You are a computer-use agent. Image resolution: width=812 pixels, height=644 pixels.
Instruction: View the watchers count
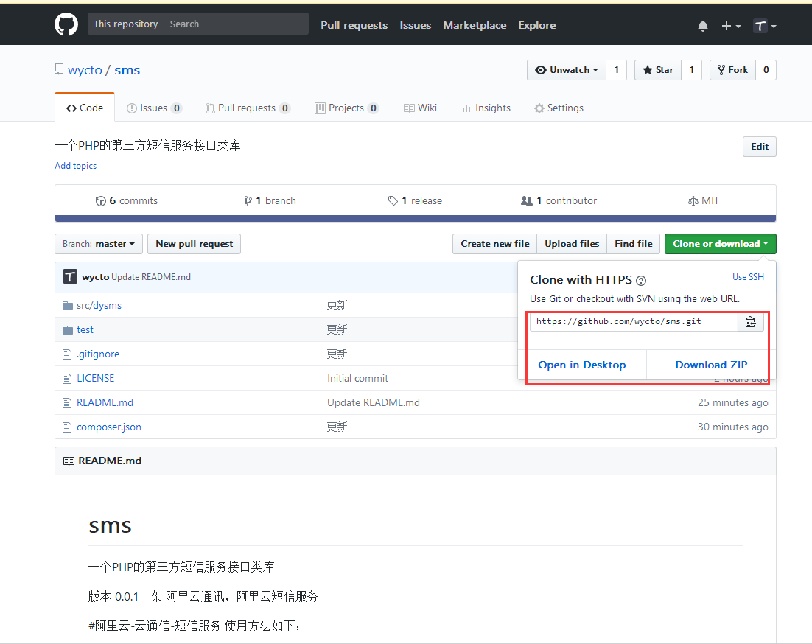click(616, 70)
